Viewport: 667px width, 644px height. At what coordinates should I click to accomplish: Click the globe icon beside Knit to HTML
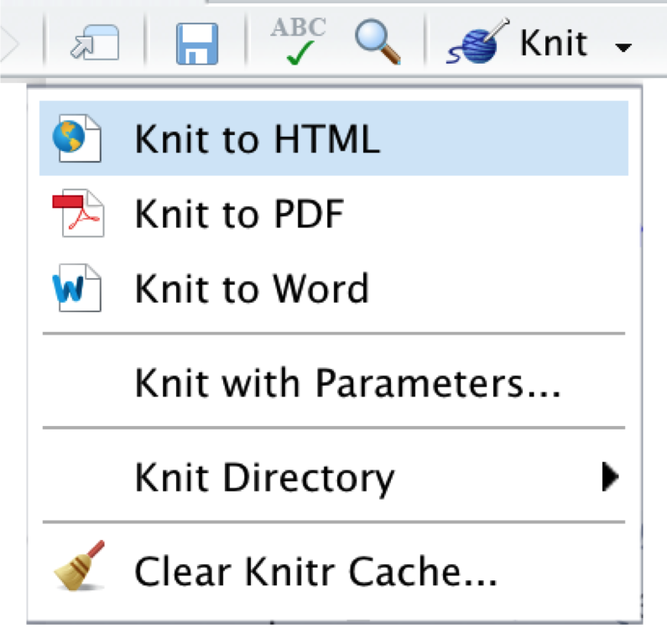76,139
